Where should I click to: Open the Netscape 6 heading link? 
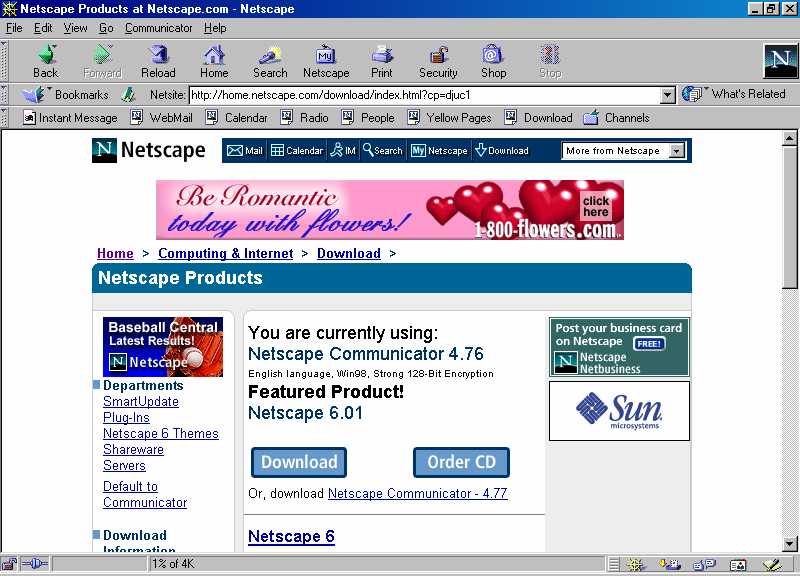(x=291, y=537)
